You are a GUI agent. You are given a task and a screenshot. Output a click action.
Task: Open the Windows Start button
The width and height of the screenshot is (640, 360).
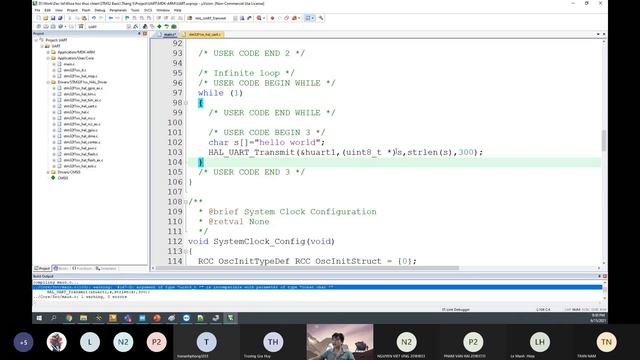coord(39,318)
